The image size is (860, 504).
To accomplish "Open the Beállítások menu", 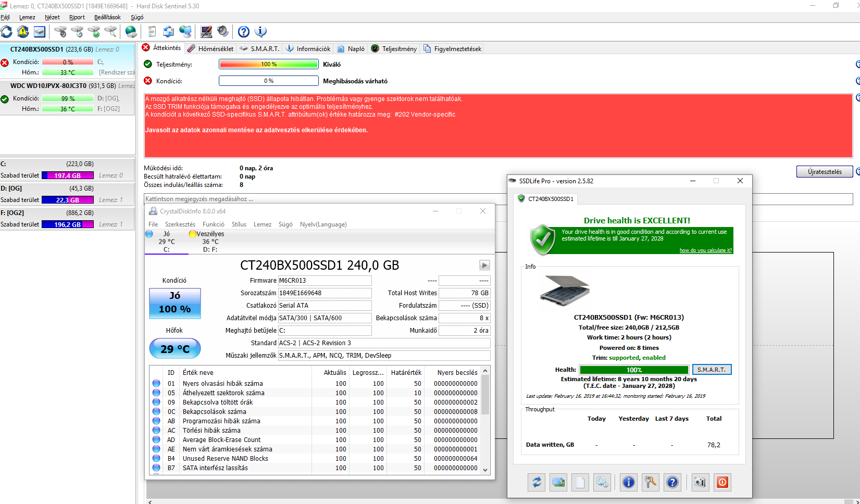I will [107, 17].
